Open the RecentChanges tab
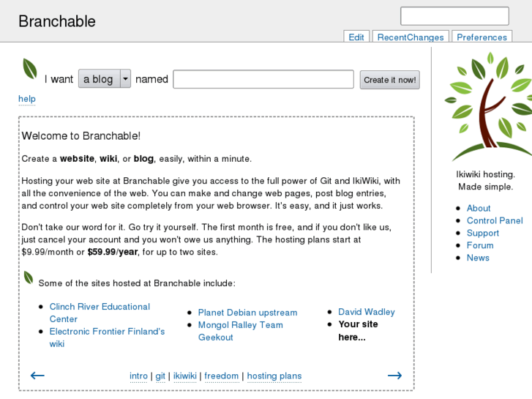 coord(411,37)
